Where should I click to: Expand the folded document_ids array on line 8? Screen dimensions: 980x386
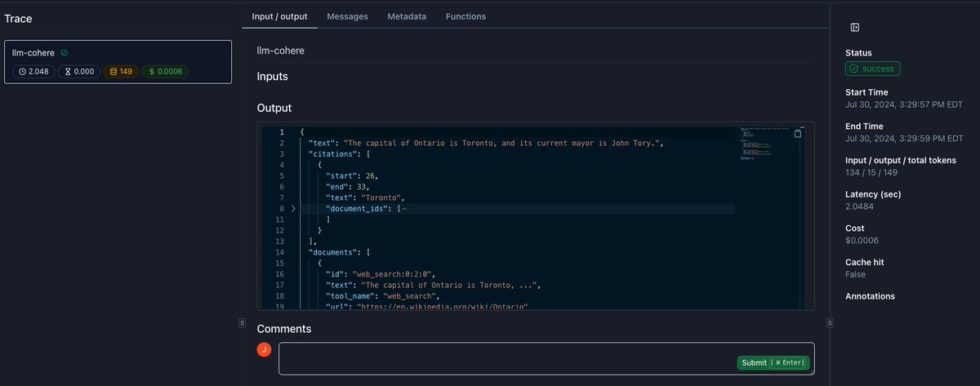pyautogui.click(x=294, y=209)
